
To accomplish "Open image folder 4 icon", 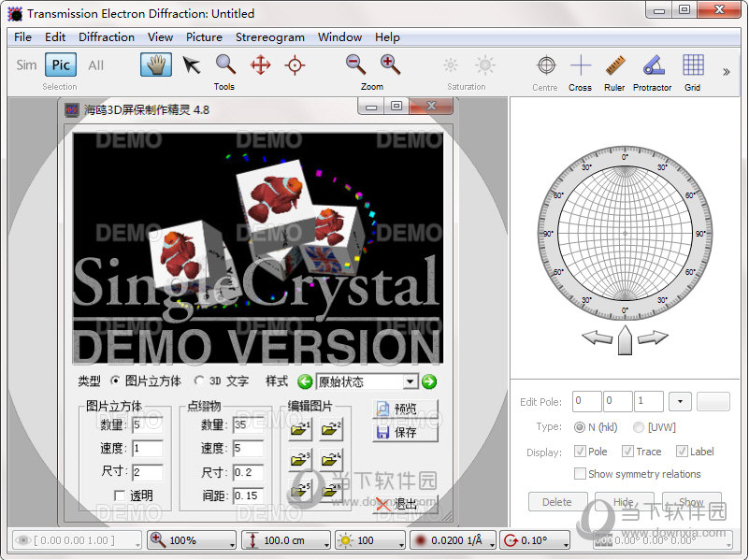I will (x=331, y=459).
